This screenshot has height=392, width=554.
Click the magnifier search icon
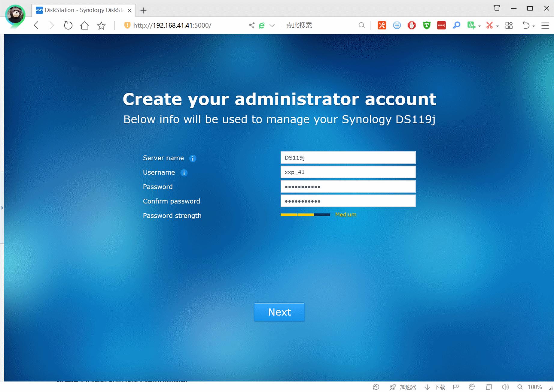pyautogui.click(x=362, y=25)
